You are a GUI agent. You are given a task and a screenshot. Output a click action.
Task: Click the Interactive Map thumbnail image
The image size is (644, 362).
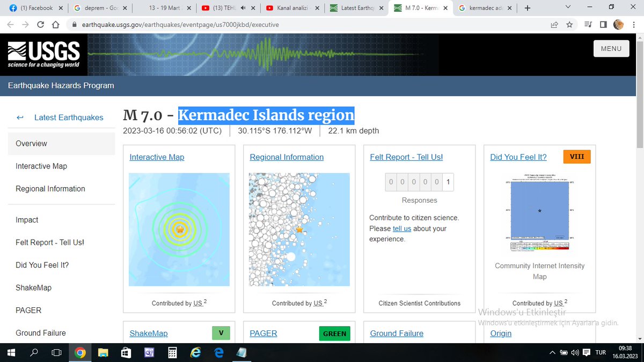click(179, 230)
